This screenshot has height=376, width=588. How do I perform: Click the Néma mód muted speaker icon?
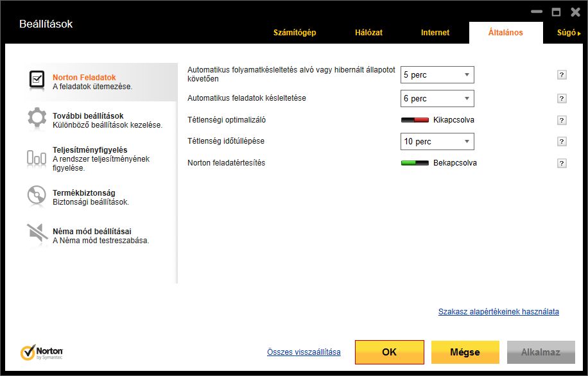coord(37,234)
